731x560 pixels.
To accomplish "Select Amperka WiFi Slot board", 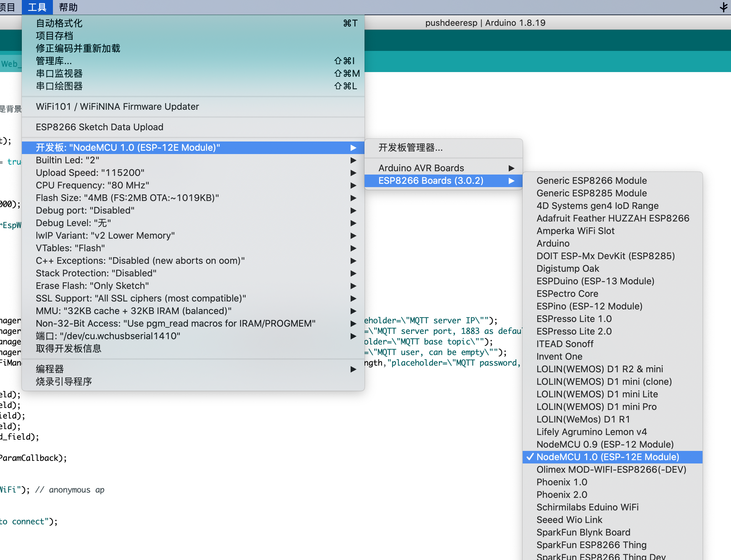I will (x=613, y=231).
